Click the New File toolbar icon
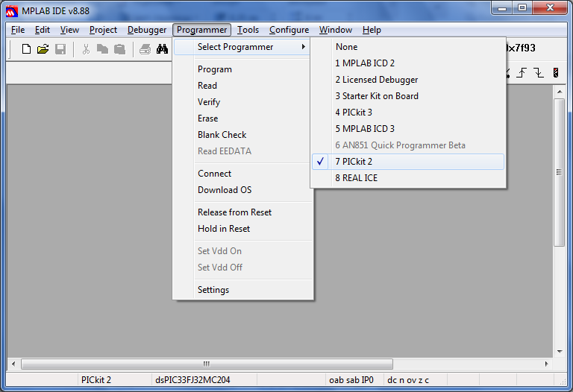Viewport: 573px width, 392px height. coord(26,49)
